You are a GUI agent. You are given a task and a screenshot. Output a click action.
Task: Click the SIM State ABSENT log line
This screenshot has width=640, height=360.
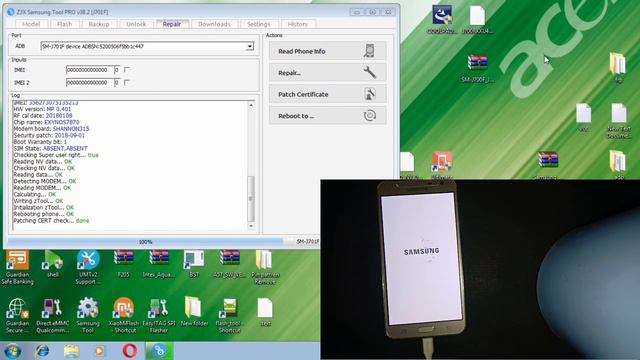click(x=50, y=148)
